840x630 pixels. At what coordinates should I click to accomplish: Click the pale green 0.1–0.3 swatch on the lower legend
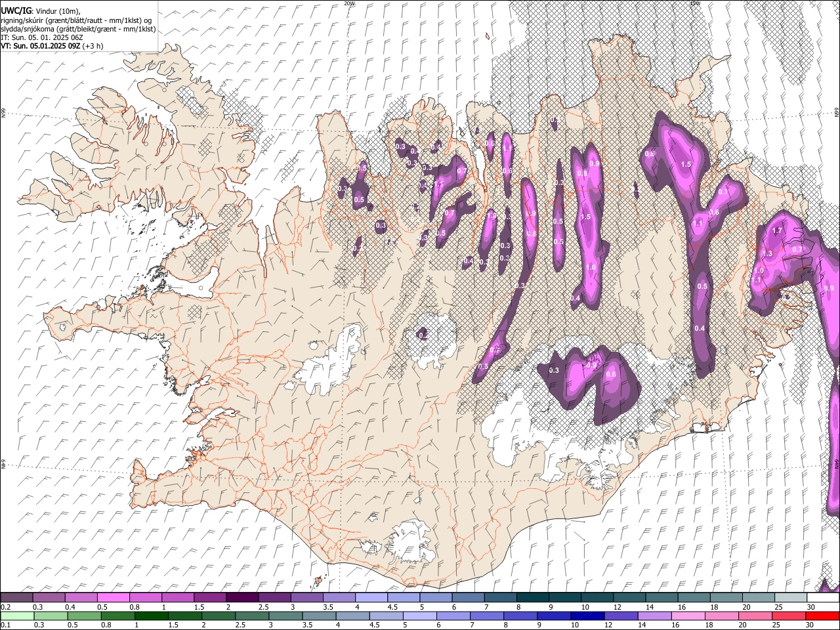(17, 616)
